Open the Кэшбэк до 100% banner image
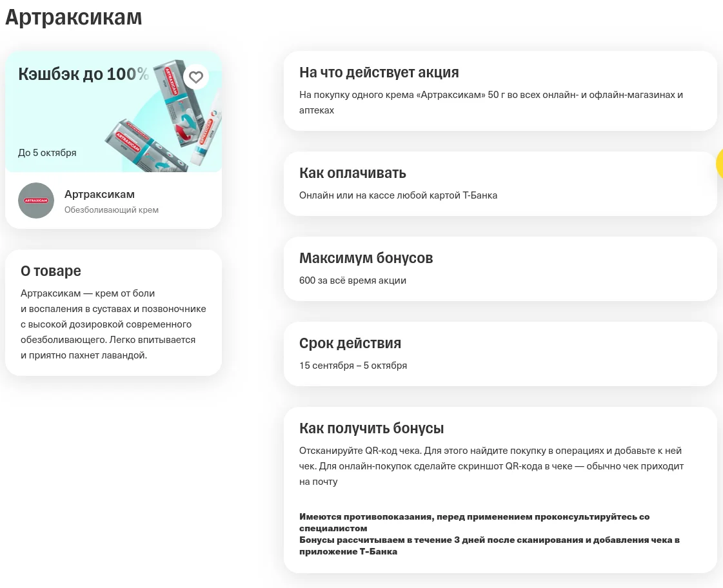Viewport: 723px width, 588px height. [114, 112]
